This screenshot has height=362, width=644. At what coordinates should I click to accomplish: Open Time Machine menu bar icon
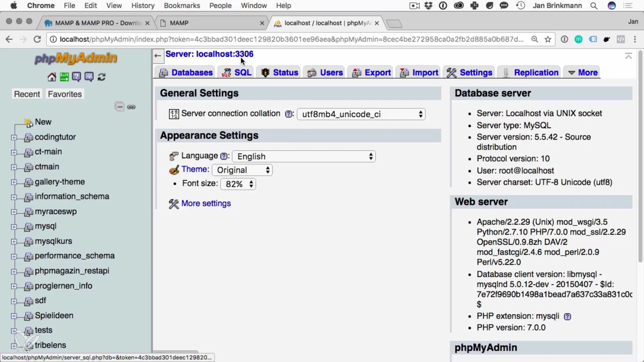point(521,6)
